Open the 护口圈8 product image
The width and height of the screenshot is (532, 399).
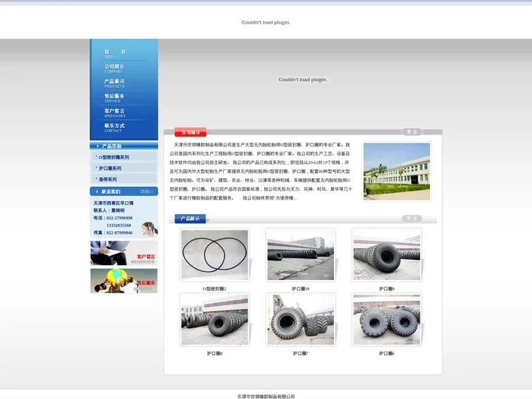214,320
